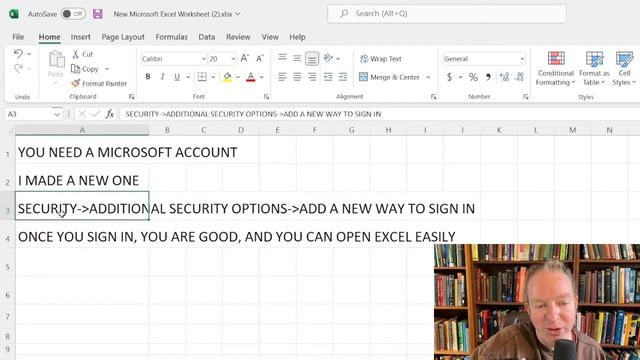This screenshot has height=360, width=640.
Task: Align text left
Action: pos(282,77)
